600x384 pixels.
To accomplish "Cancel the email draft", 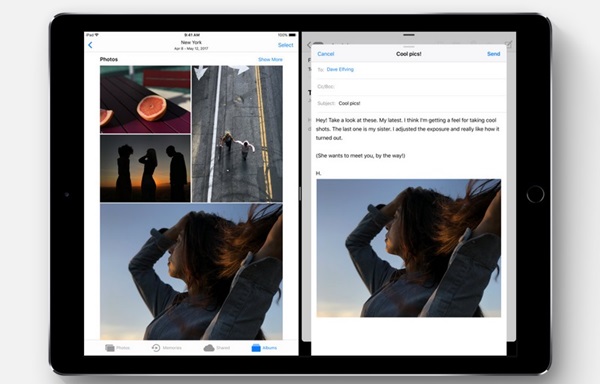I will click(326, 54).
